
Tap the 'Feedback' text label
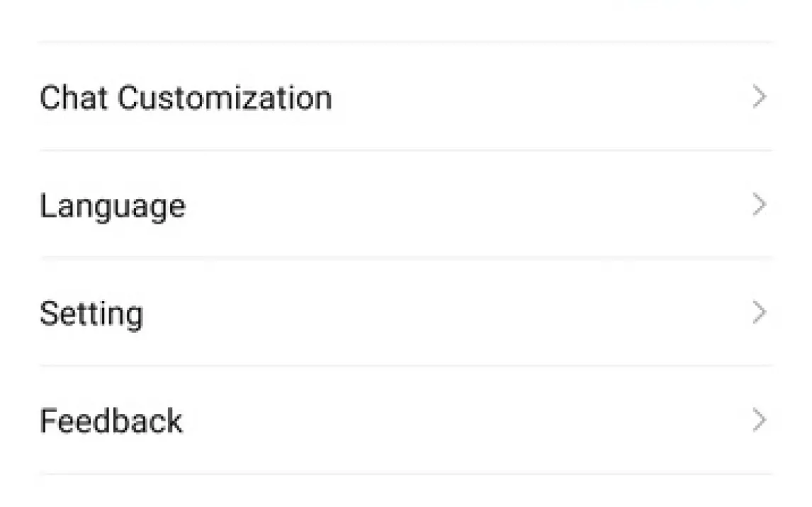[x=111, y=421]
